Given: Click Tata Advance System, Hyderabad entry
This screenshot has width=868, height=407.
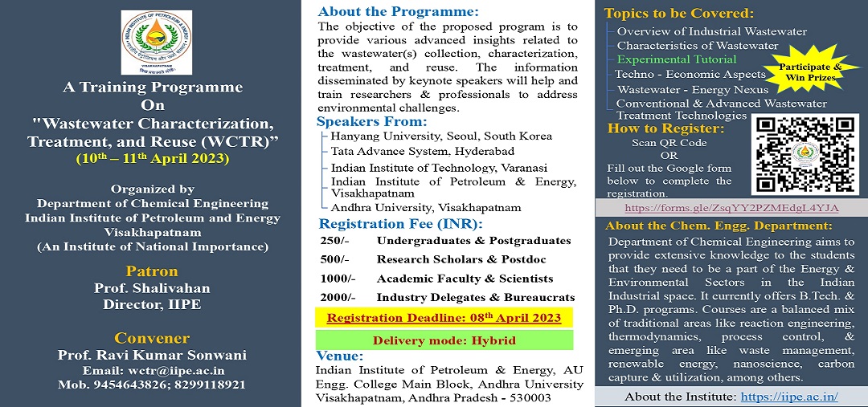Looking at the screenshot, I should point(423,151).
